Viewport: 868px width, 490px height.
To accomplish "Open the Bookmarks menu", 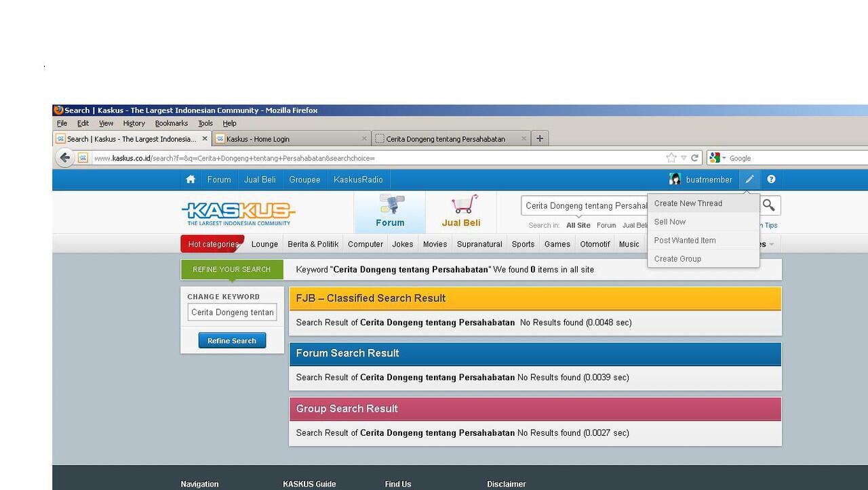I will pos(171,123).
